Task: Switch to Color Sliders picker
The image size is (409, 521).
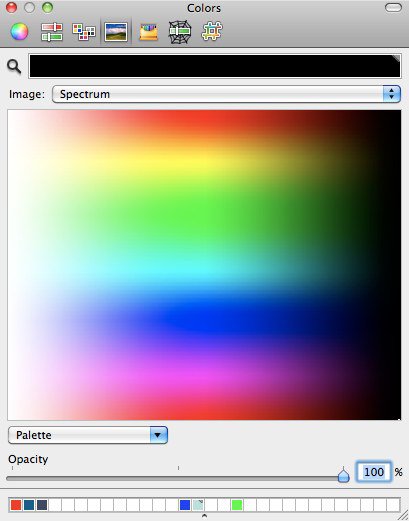Action: (52, 32)
